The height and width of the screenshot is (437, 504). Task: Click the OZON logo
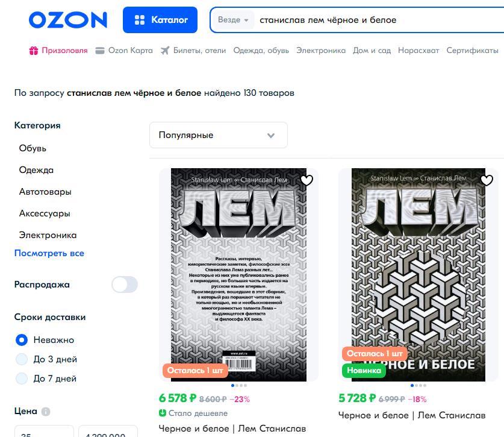click(x=67, y=20)
